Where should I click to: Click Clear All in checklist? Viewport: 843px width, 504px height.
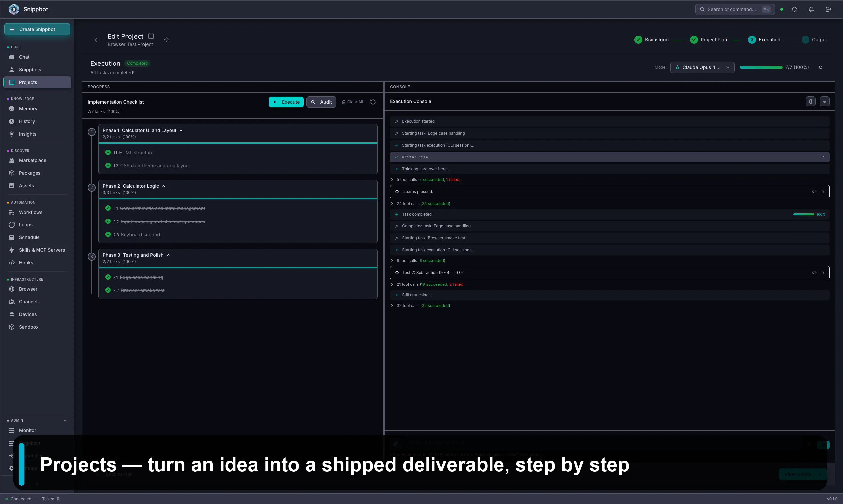(x=352, y=102)
